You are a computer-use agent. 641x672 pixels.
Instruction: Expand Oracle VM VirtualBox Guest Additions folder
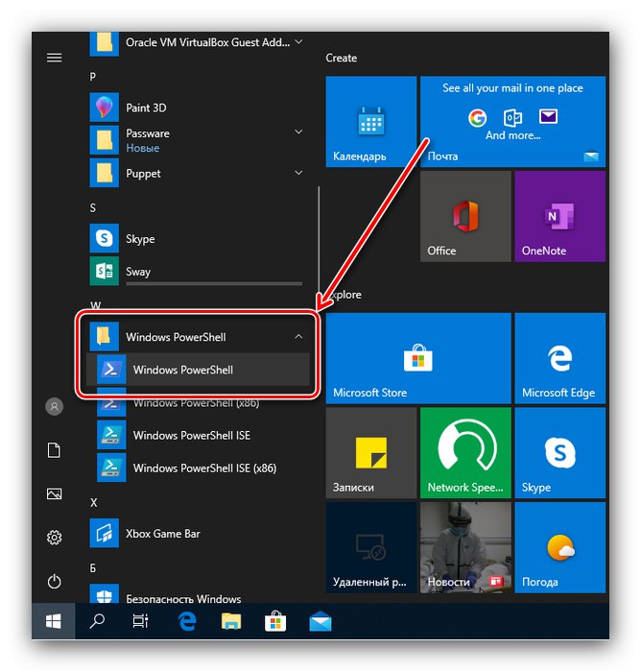point(298,42)
